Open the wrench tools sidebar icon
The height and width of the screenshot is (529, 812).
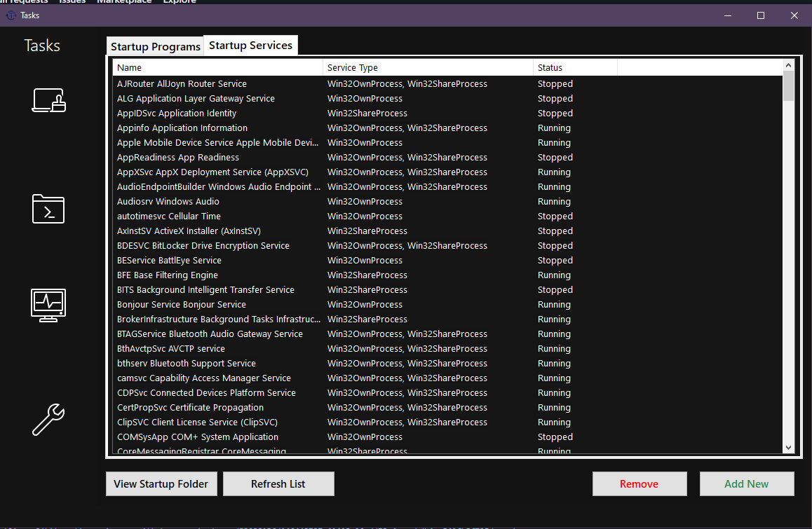point(48,419)
